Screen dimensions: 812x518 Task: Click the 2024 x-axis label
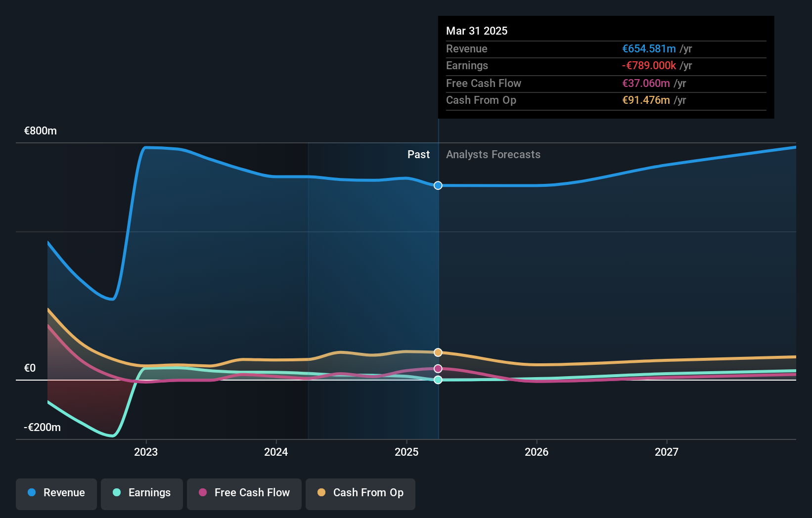tap(276, 452)
